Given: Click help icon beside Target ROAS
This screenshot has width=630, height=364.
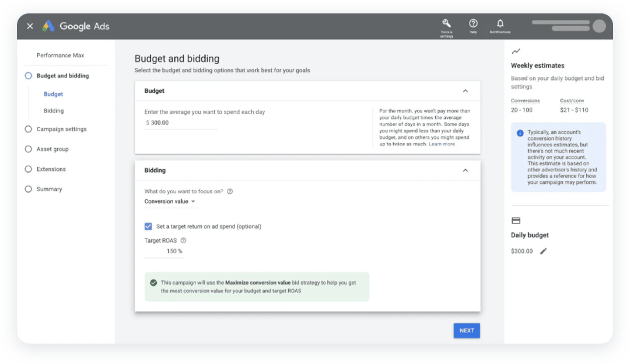Looking at the screenshot, I should (183, 240).
